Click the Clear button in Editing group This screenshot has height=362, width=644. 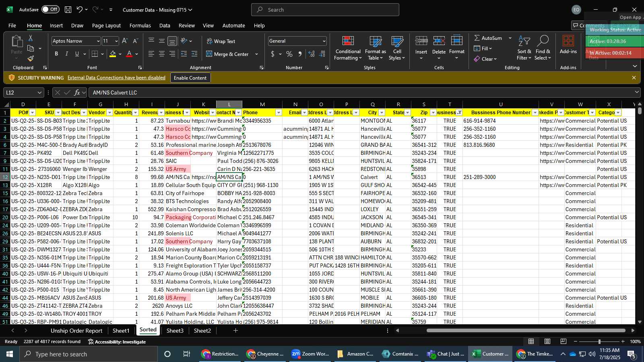click(x=485, y=59)
